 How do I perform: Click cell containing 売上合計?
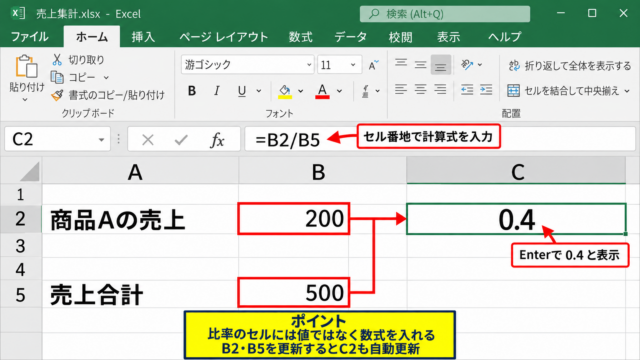(x=140, y=294)
